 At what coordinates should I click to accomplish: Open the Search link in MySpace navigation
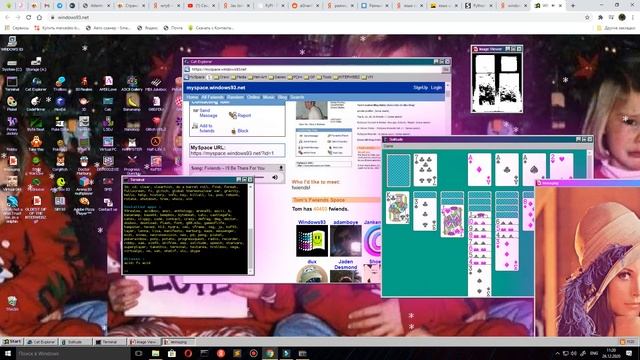[297, 97]
